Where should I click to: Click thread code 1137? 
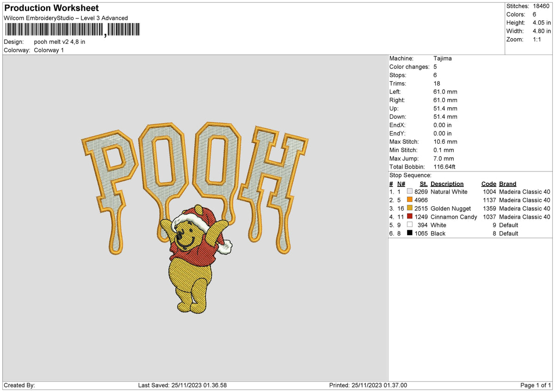point(489,200)
